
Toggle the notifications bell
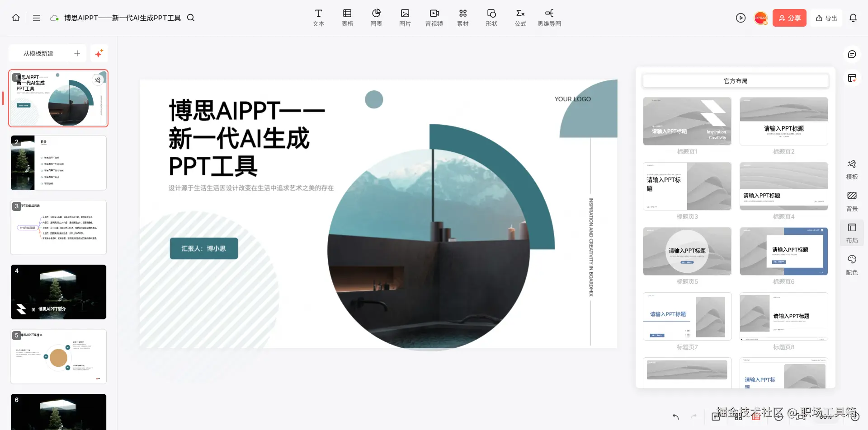[x=854, y=18]
